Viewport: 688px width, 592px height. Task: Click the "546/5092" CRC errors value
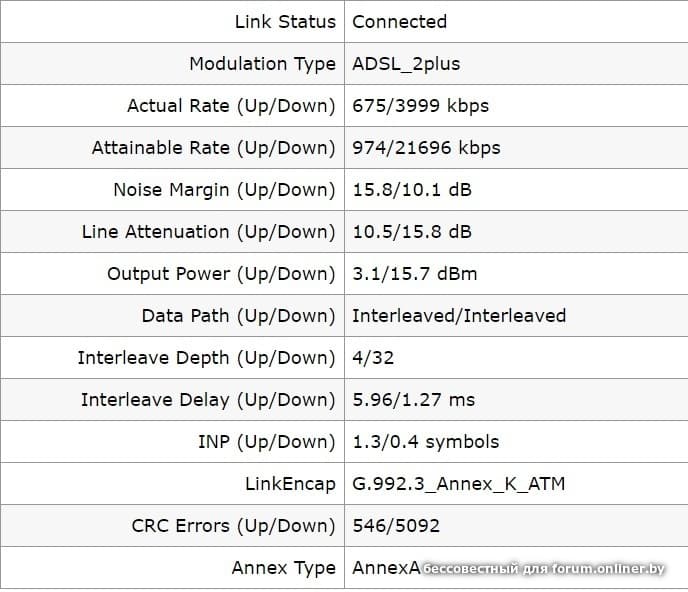pos(395,525)
